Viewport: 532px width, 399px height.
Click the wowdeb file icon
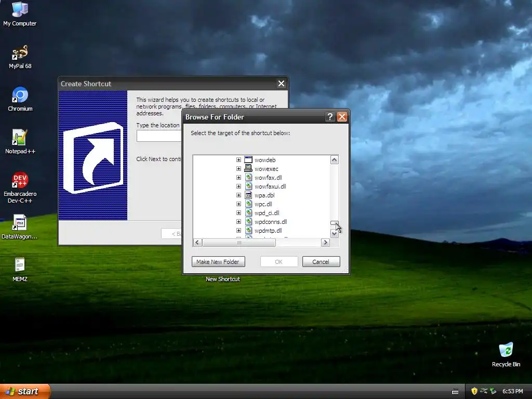click(248, 160)
